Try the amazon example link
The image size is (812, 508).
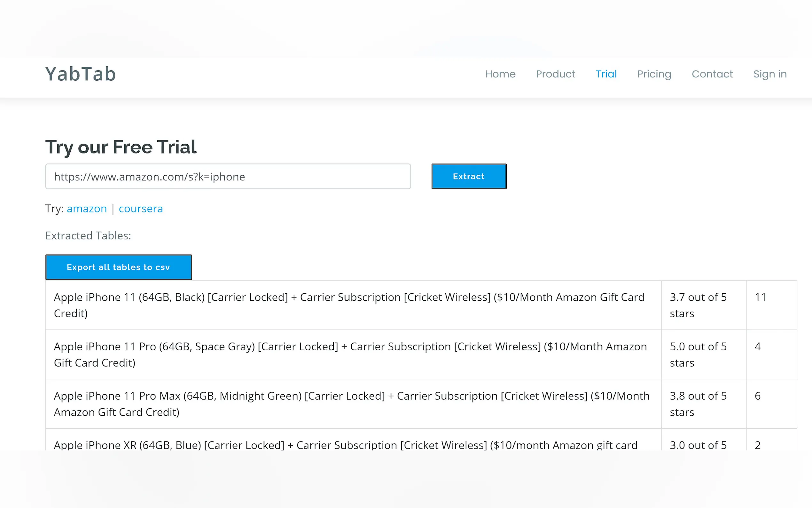click(87, 209)
